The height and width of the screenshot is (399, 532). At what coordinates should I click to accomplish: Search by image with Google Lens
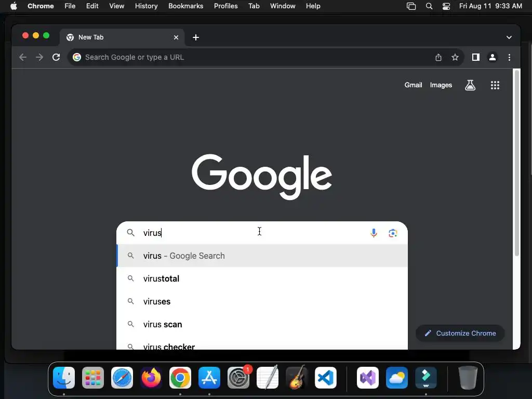(x=393, y=233)
